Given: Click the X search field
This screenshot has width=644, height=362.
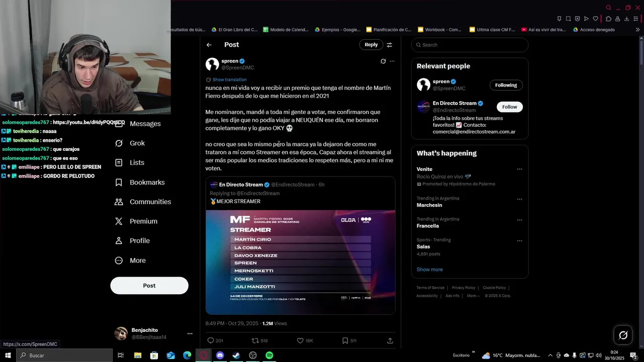Looking at the screenshot, I should pyautogui.click(x=470, y=45).
